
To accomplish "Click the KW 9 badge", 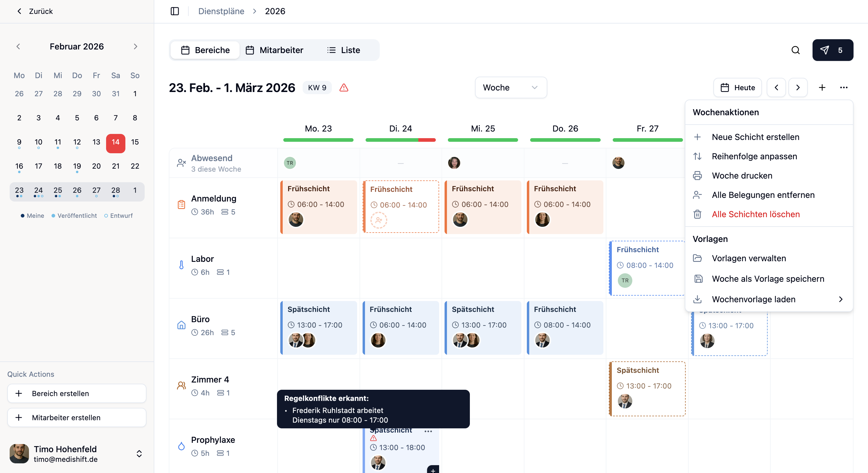I will pyautogui.click(x=317, y=88).
